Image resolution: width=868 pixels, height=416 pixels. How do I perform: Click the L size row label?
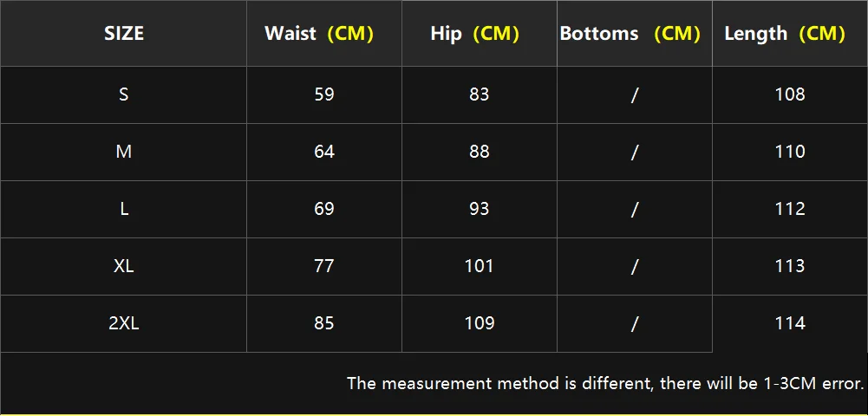click(124, 209)
